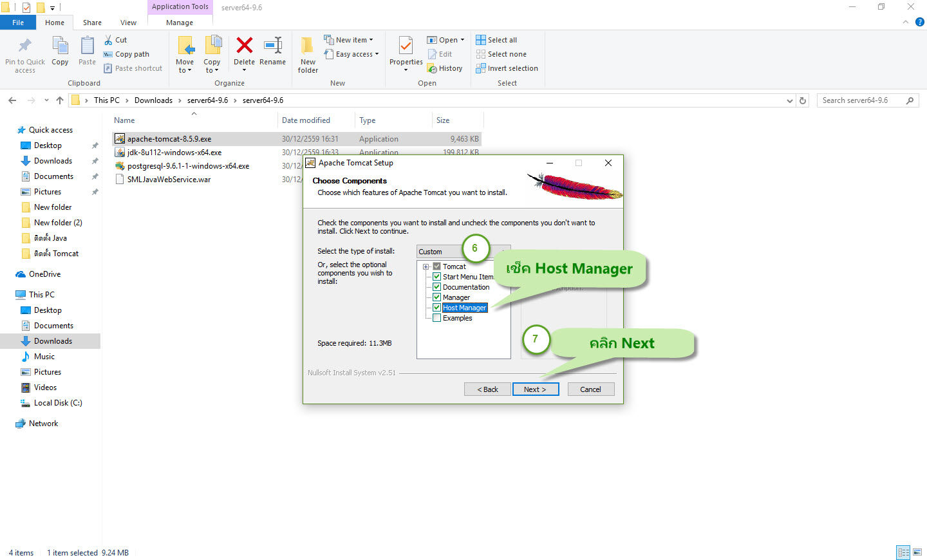
Task: Click the Cut scissors icon
Action: [108, 40]
